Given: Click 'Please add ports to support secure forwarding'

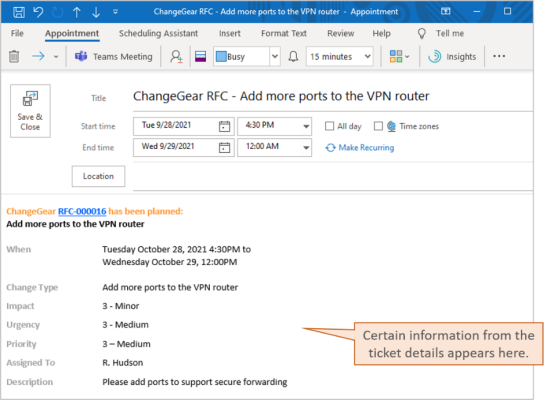Looking at the screenshot, I should coord(195,382).
